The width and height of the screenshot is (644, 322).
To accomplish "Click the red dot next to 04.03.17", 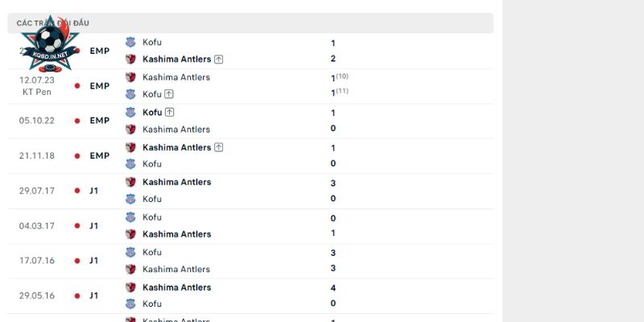I will point(77,226).
